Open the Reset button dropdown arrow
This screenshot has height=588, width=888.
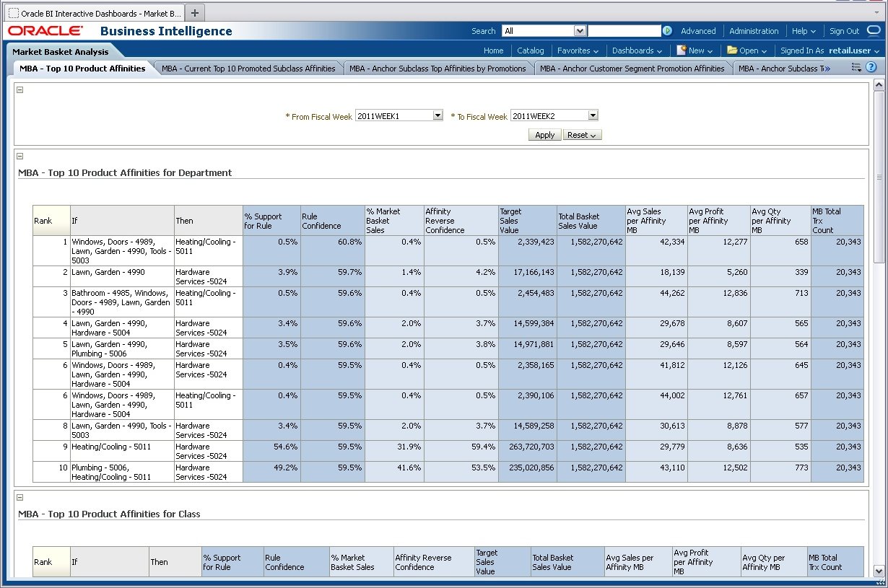[x=593, y=135]
